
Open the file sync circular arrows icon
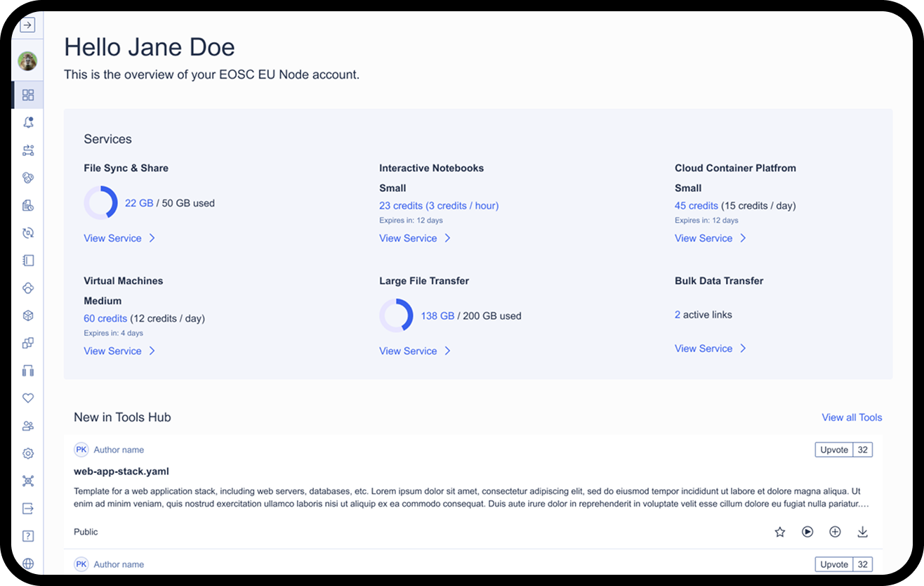click(x=28, y=233)
